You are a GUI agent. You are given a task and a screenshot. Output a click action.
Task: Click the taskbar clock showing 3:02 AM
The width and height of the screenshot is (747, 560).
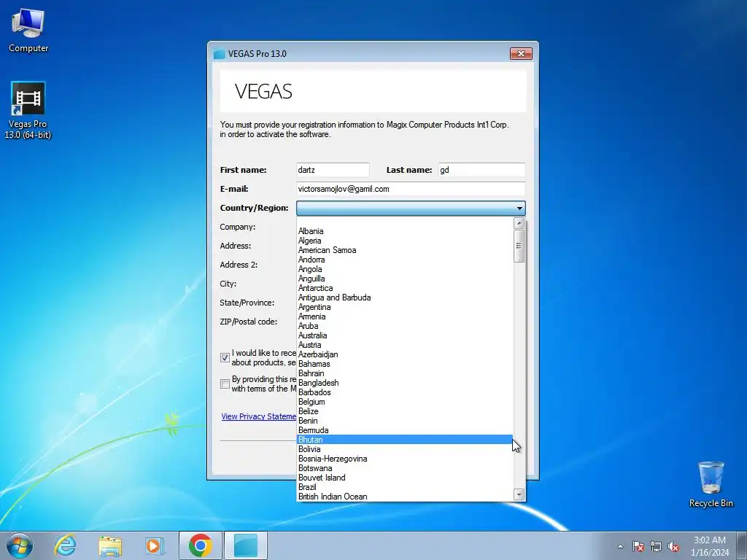710,546
